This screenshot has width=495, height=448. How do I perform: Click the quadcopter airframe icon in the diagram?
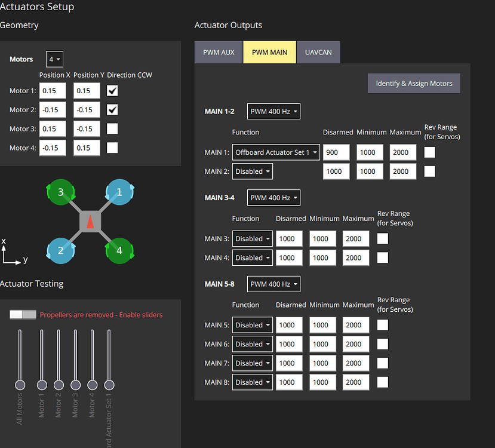[x=90, y=221]
